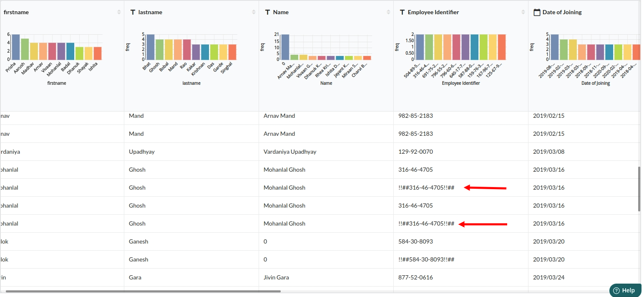The width and height of the screenshot is (644, 297).
Task: Open the Help button
Action: tap(625, 290)
